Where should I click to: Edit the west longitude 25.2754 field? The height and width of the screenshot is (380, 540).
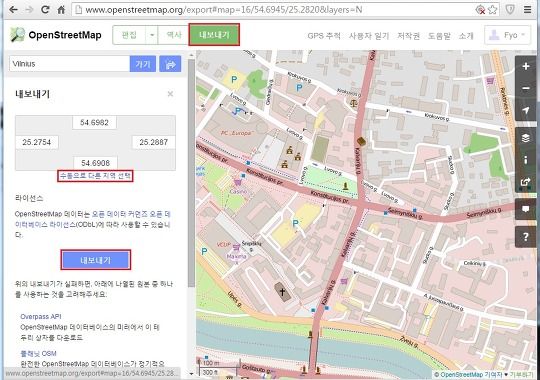click(x=37, y=142)
